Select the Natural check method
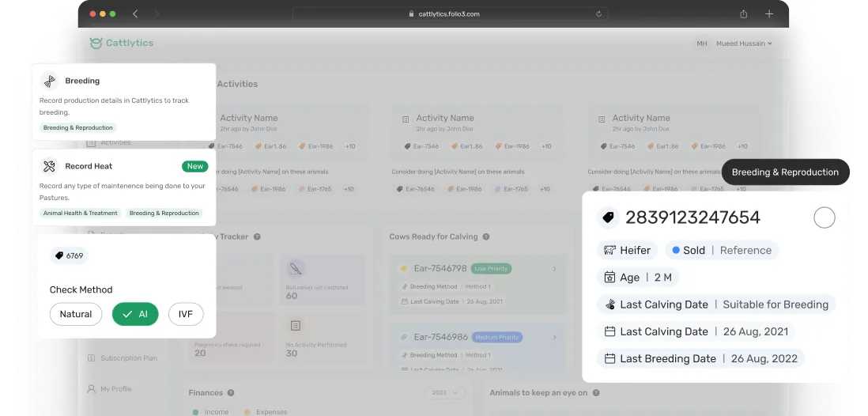 click(76, 314)
